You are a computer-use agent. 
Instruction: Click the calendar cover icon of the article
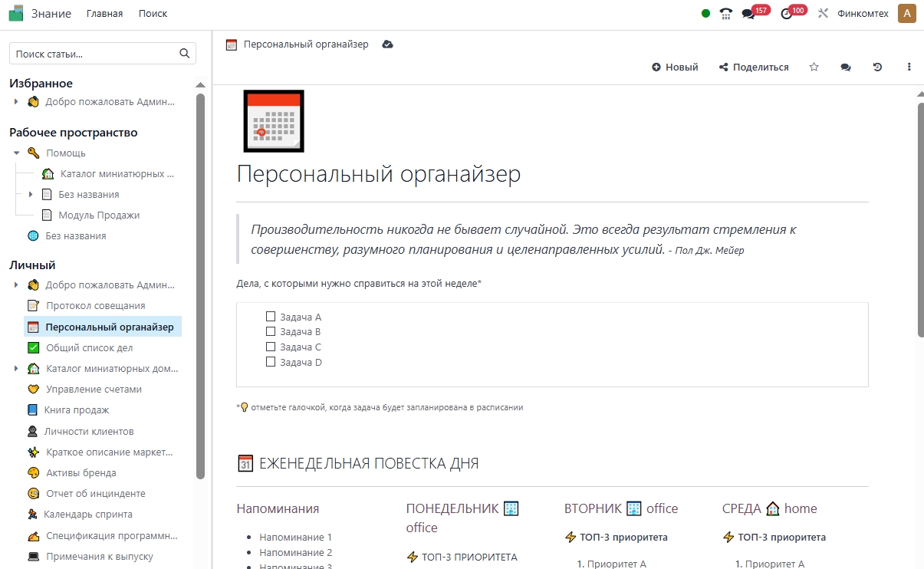[x=274, y=121]
